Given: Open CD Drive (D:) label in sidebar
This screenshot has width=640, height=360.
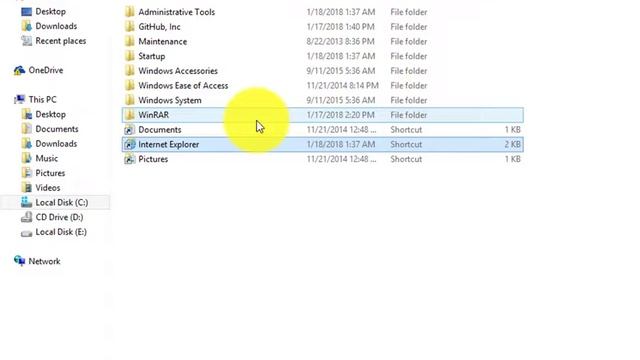Looking at the screenshot, I should 59,217.
